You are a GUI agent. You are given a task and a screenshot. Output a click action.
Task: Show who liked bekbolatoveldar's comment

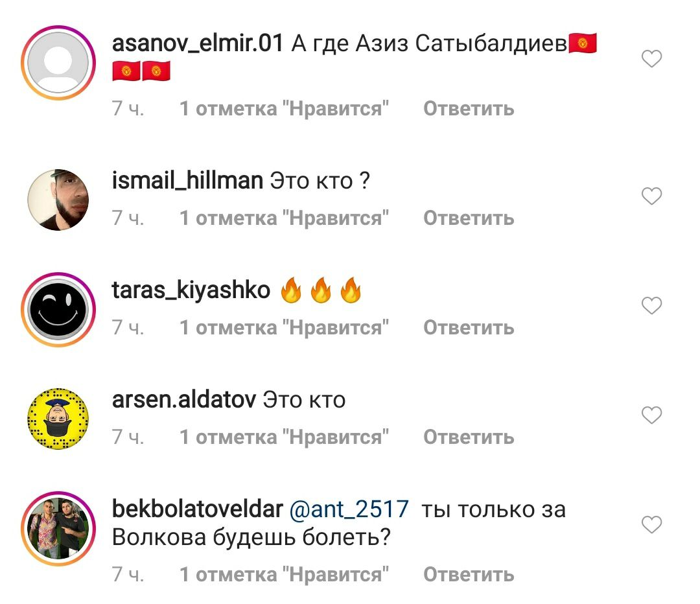coord(284,575)
